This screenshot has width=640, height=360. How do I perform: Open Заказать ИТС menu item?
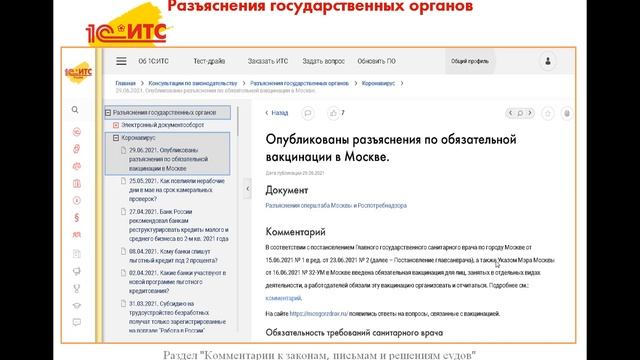pos(268,61)
